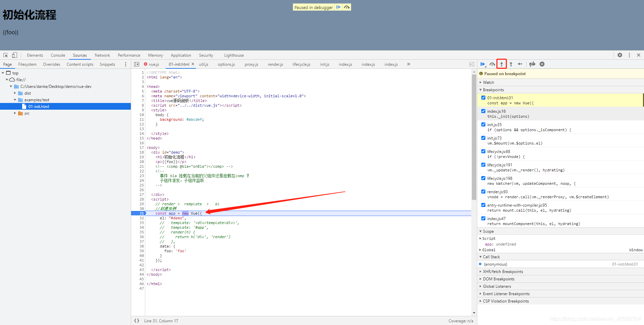The image size is (644, 325).
Task: Select the (anonymous) call stack frame
Action: tap(560, 264)
